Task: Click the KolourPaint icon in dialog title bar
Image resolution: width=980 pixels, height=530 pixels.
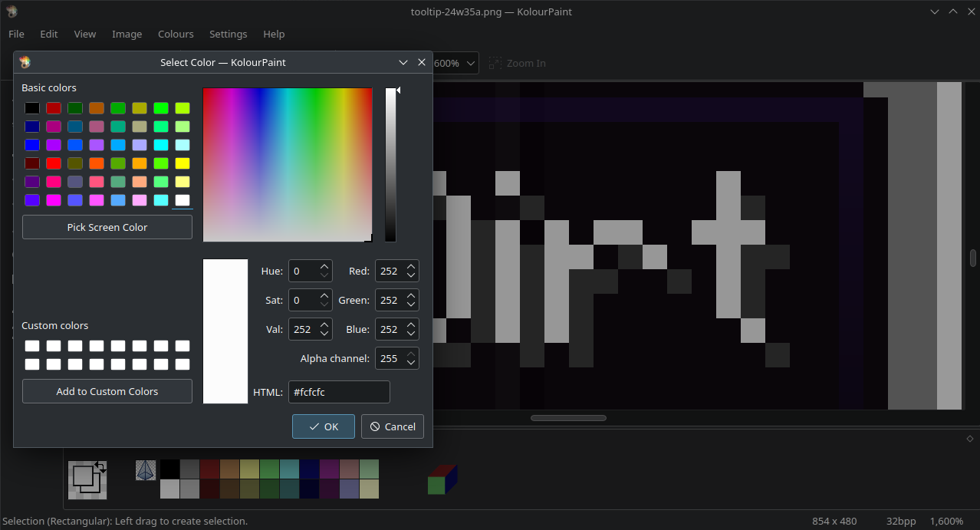Action: pos(25,62)
